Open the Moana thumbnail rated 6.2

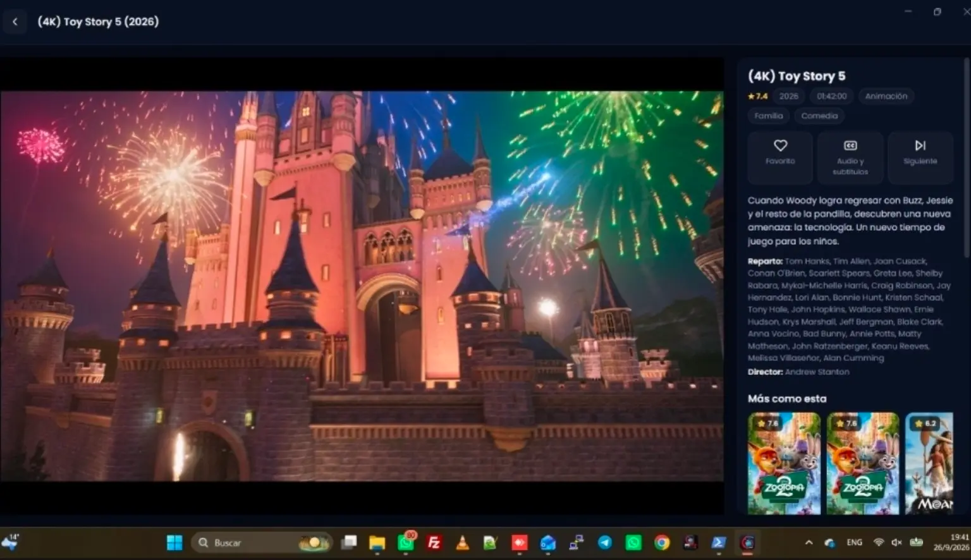929,463
